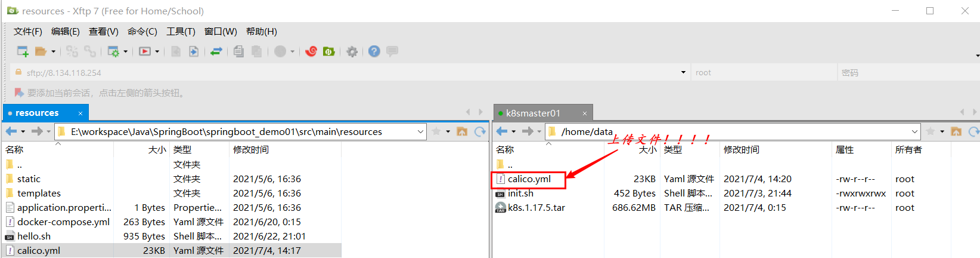Open the 命令(C) menu
This screenshot has width=980, height=258.
pyautogui.click(x=142, y=31)
